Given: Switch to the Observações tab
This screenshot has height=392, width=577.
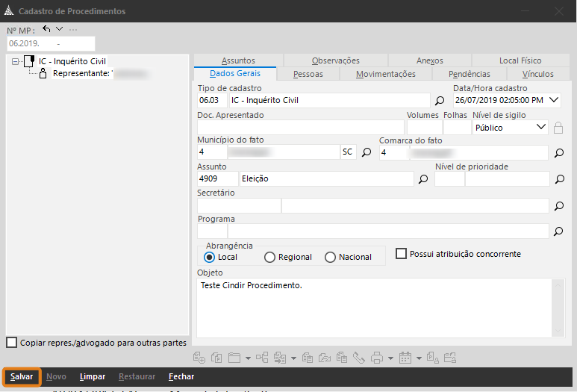Looking at the screenshot, I should 336,60.
